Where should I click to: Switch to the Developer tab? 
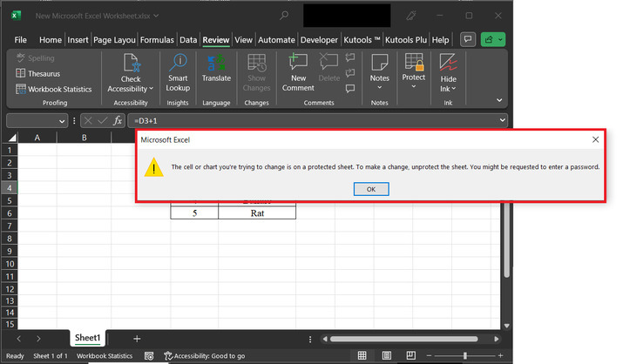click(319, 40)
